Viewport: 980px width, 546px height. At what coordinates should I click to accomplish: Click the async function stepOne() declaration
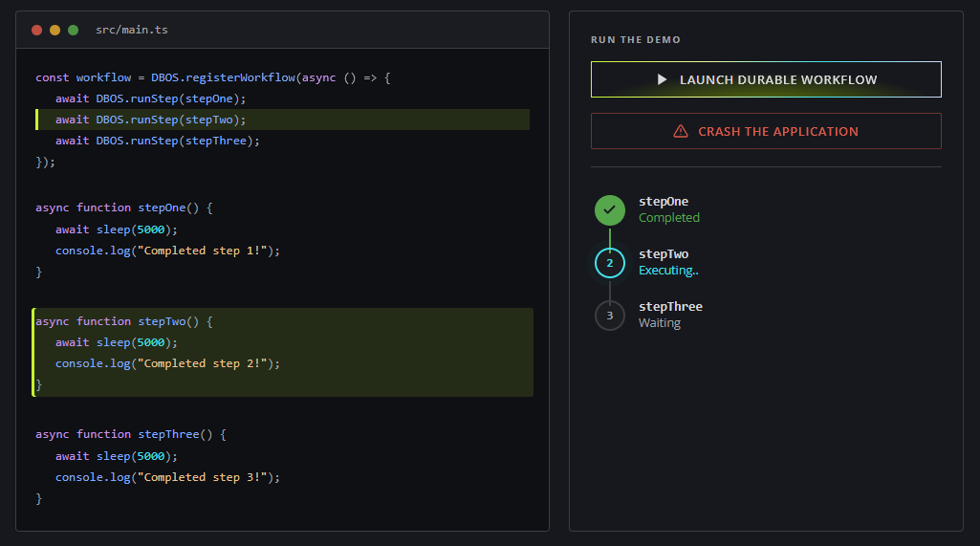[x=123, y=207]
